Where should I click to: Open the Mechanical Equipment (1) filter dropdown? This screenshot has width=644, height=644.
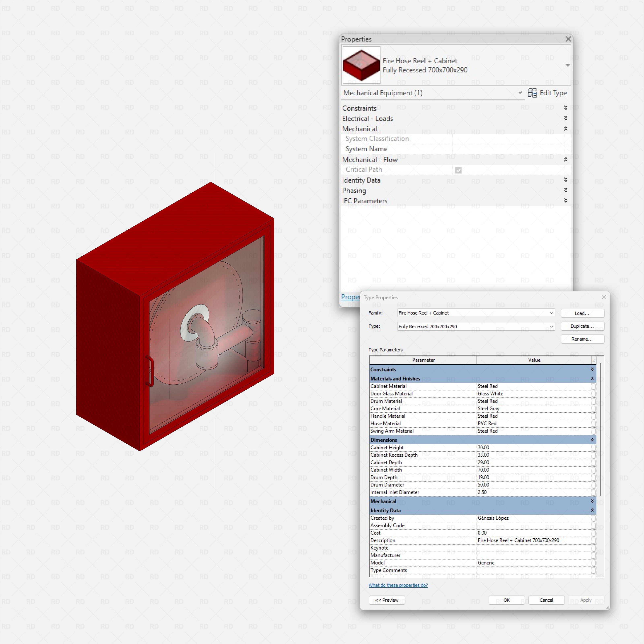click(x=520, y=93)
